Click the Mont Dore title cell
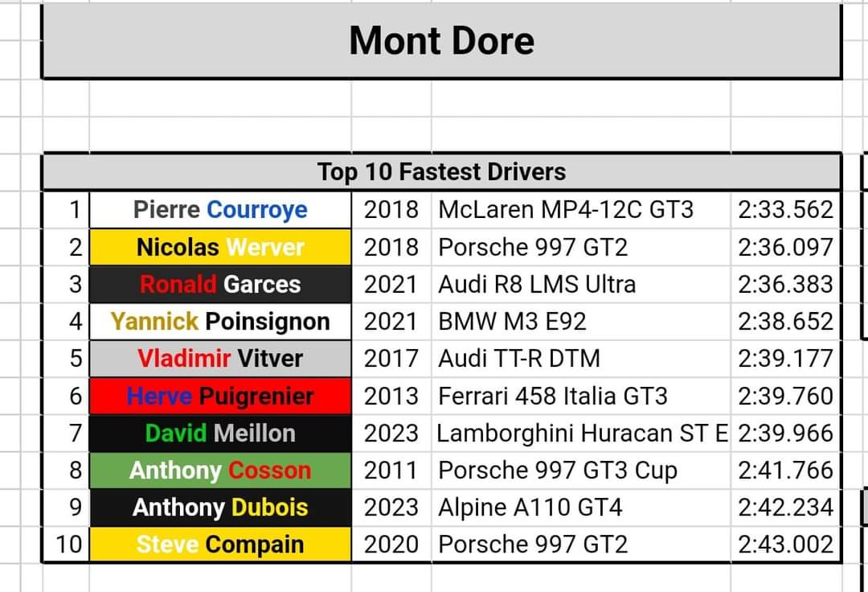868x592 pixels. [441, 40]
